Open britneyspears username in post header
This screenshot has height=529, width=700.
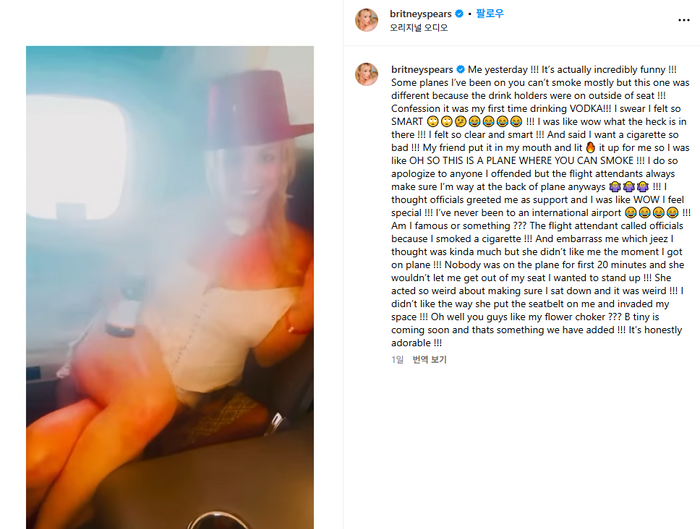tap(420, 14)
